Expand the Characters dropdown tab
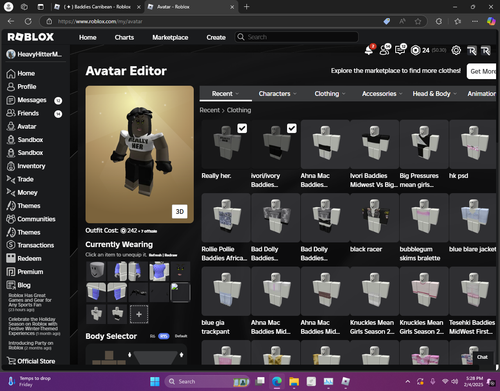 pyautogui.click(x=277, y=94)
